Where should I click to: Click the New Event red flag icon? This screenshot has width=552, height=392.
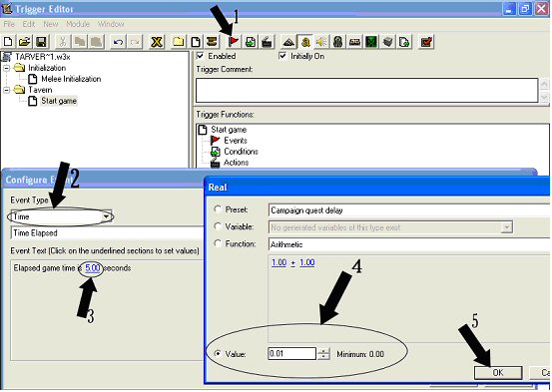click(x=233, y=42)
